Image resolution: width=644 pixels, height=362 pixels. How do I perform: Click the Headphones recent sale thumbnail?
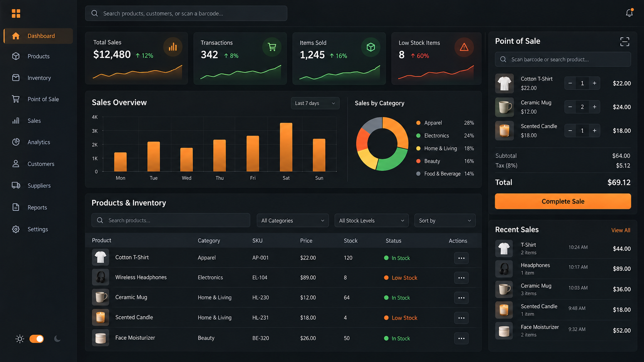(504, 269)
